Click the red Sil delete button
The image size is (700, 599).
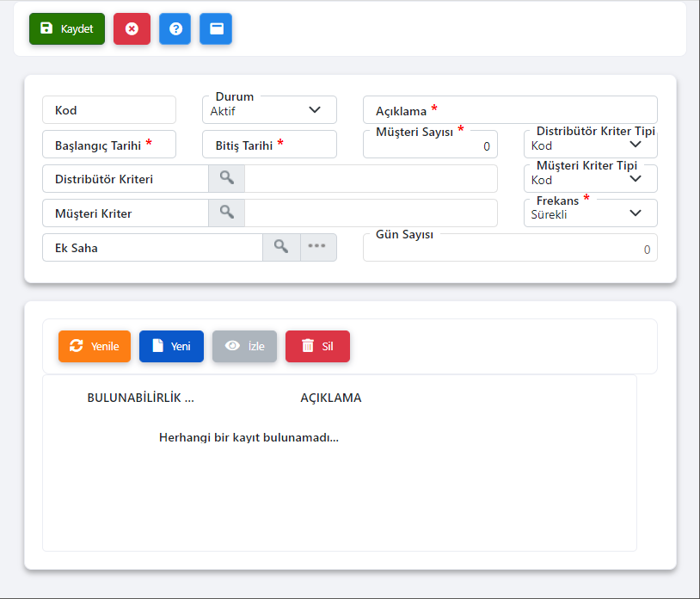click(x=318, y=346)
